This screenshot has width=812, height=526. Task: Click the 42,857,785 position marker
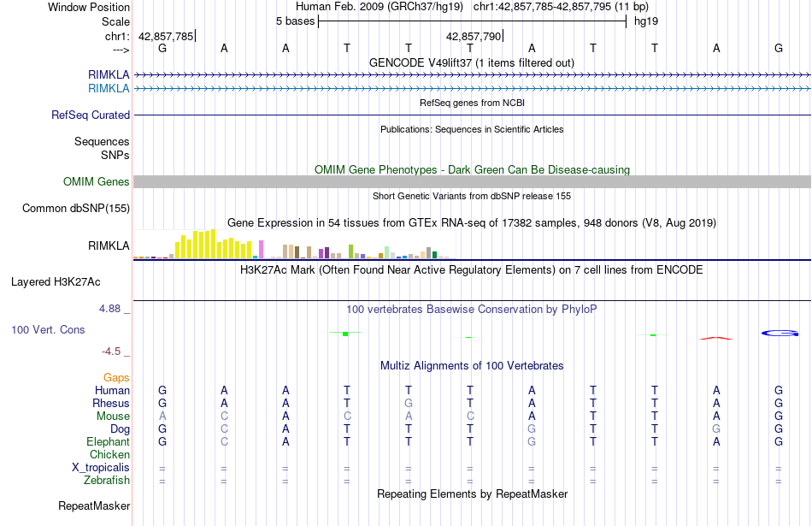(x=166, y=36)
